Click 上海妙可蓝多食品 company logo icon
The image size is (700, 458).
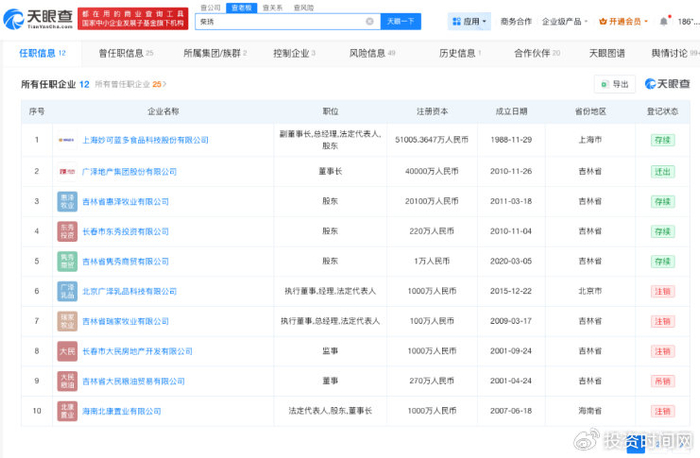point(66,141)
